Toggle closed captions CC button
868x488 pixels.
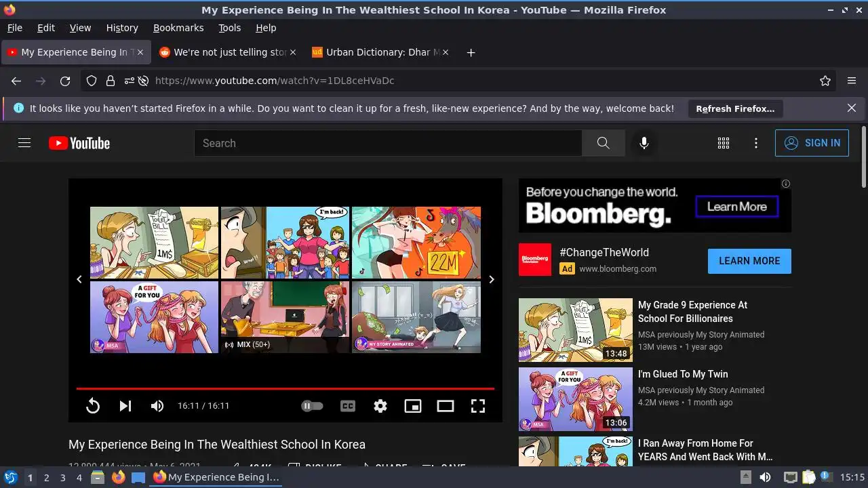point(348,406)
